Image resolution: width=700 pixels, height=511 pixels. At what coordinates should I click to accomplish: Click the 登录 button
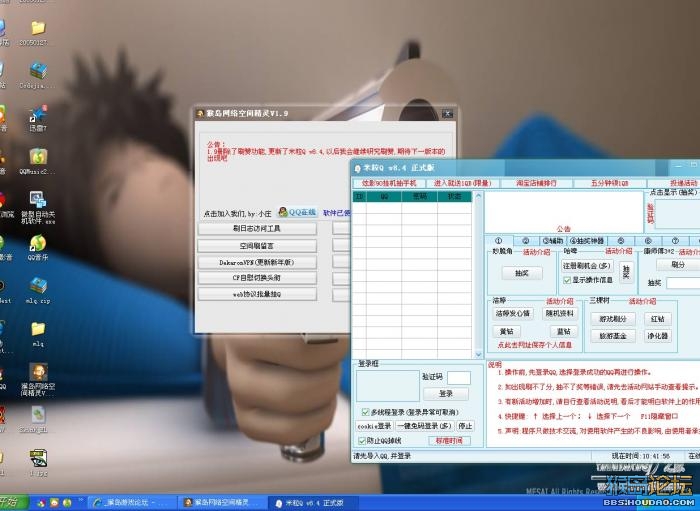pyautogui.click(x=446, y=394)
